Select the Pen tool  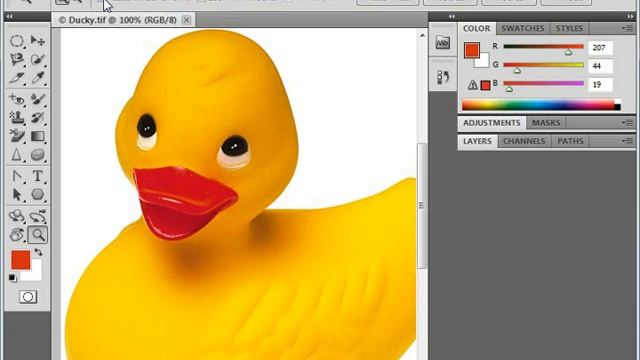17,176
